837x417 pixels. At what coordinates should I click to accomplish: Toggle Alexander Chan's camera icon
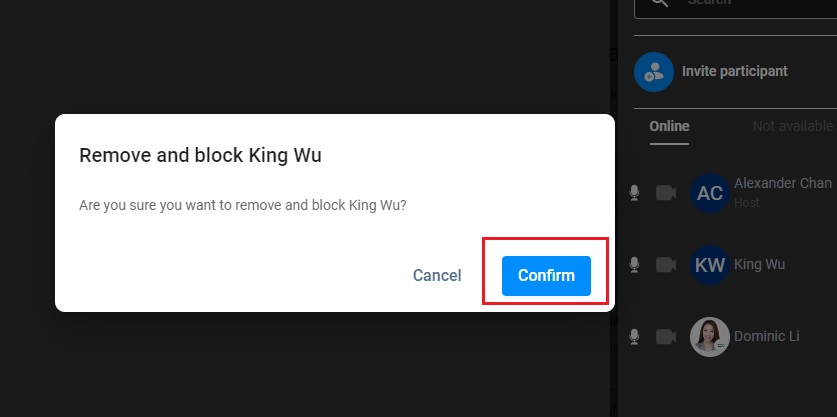tap(666, 193)
